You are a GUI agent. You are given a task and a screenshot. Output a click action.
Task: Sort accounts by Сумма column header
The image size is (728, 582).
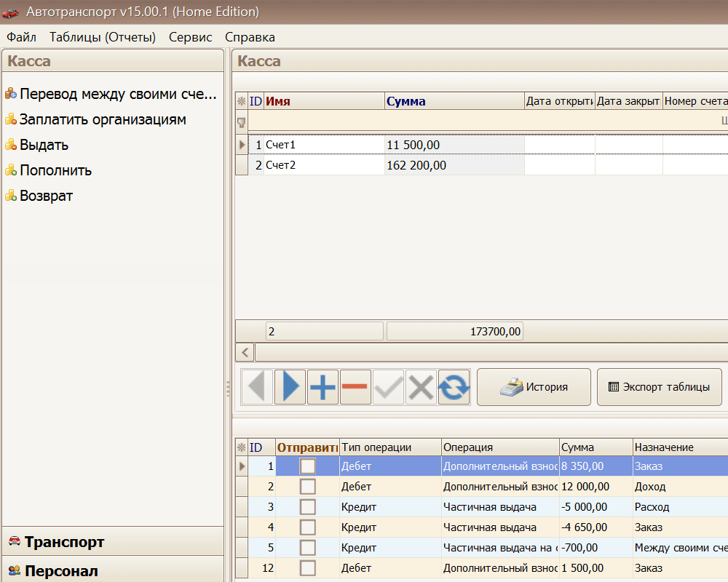454,101
